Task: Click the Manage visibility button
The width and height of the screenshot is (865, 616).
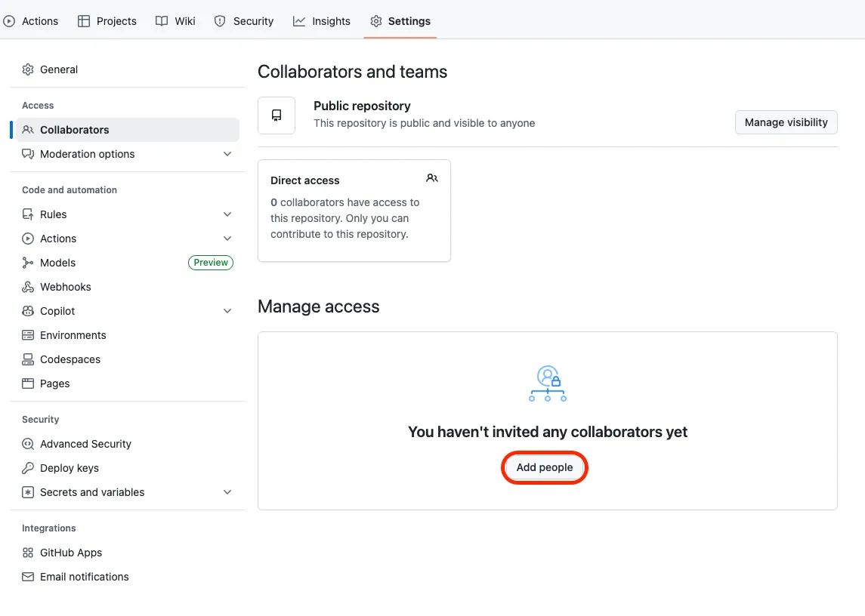Action: [786, 122]
